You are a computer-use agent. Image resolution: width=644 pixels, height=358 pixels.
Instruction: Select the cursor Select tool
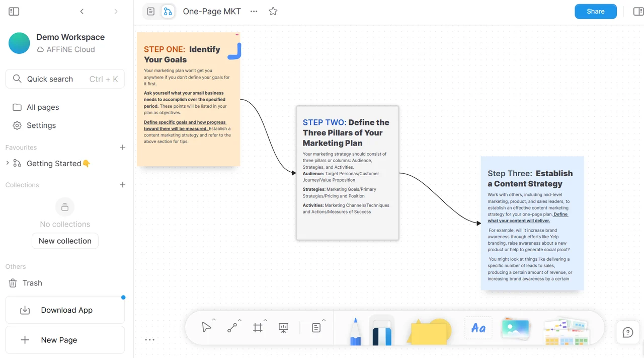click(x=206, y=328)
